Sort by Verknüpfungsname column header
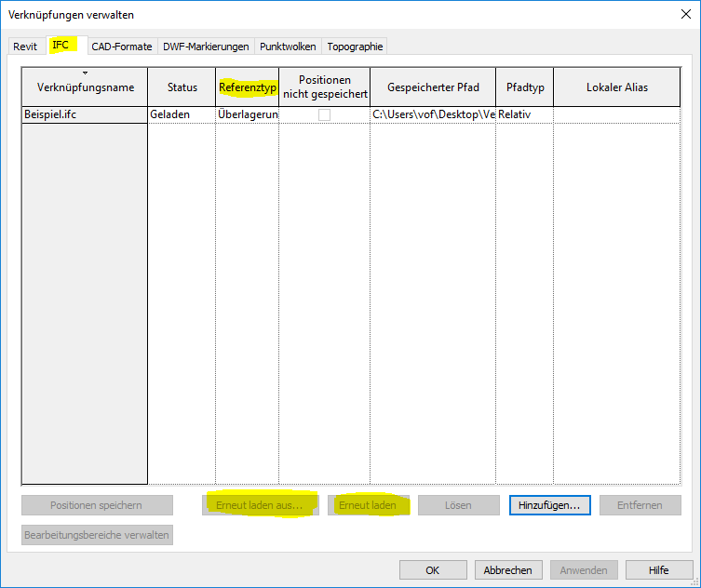The image size is (701, 588). coord(85,87)
